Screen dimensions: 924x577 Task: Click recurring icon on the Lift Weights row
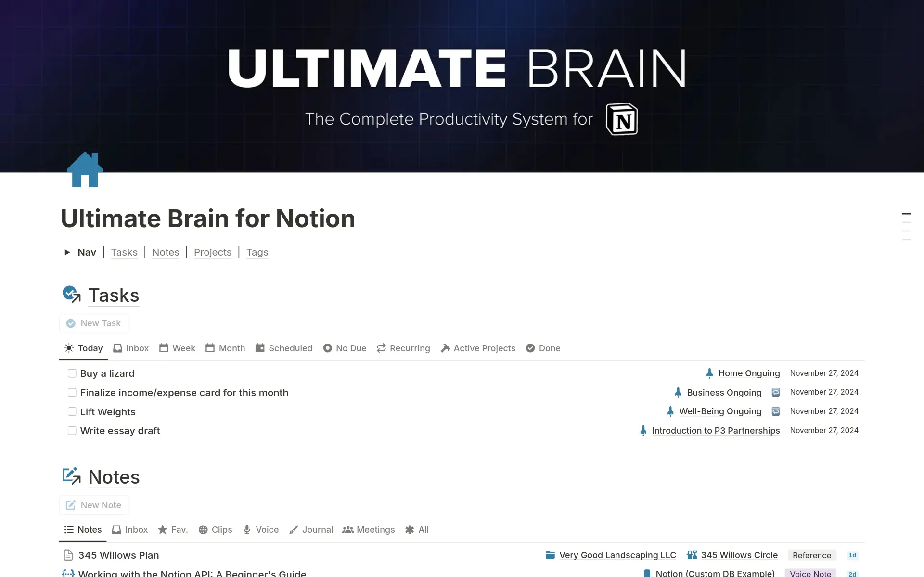point(776,411)
